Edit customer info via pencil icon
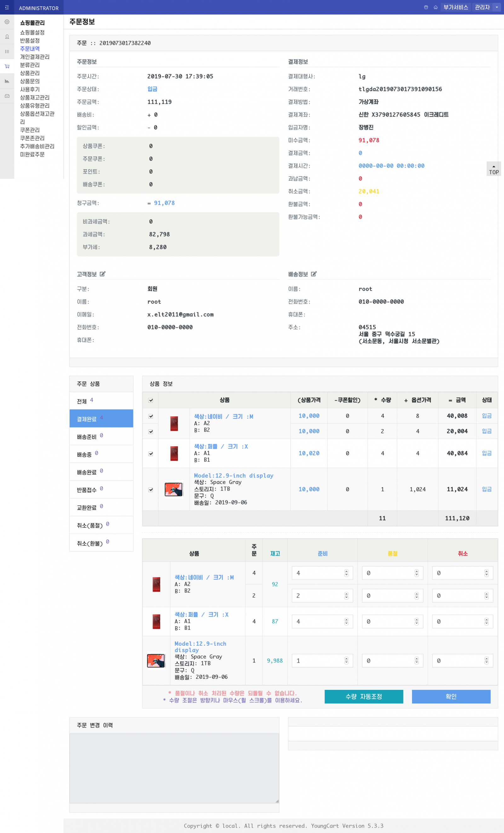Image resolution: width=504 pixels, height=833 pixels. [x=103, y=274]
